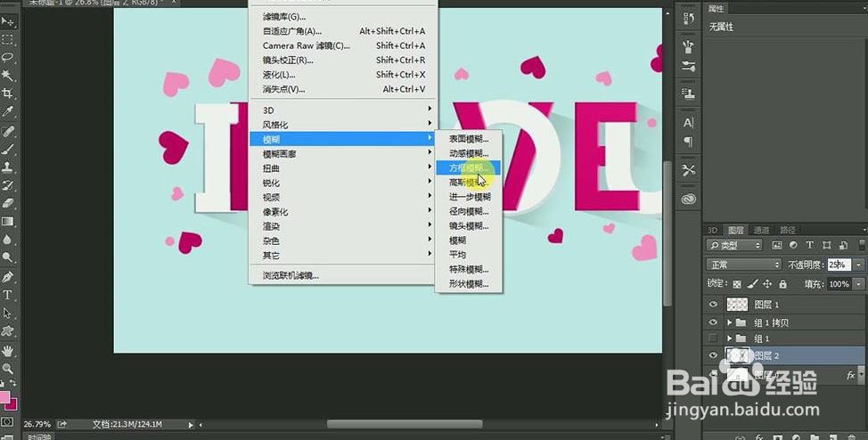The image size is (868, 440).
Task: Switch to the 路径 tab
Action: (x=788, y=230)
